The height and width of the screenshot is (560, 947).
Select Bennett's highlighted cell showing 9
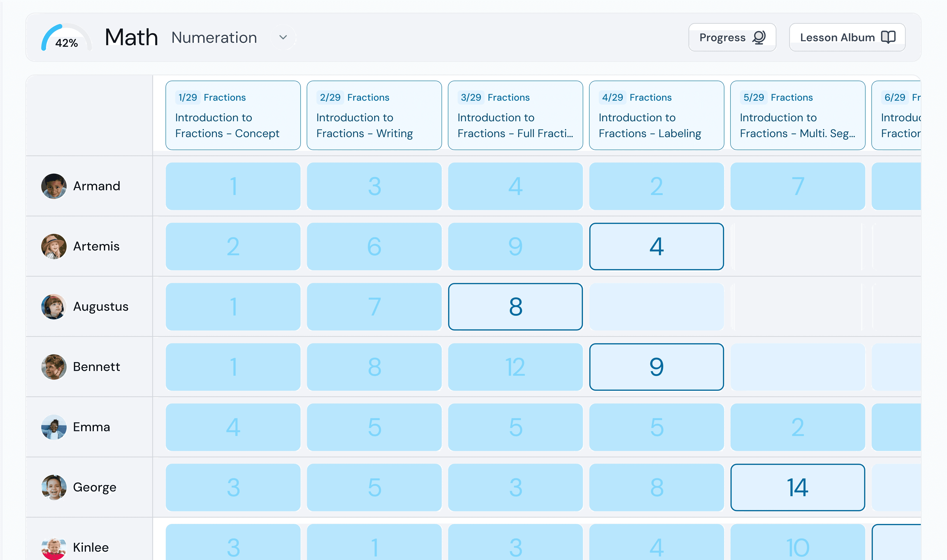(657, 367)
